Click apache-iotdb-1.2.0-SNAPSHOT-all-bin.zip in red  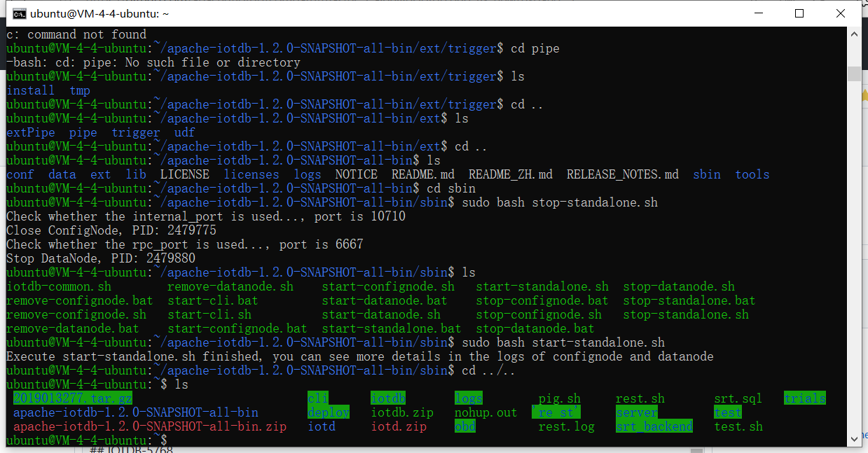coord(150,426)
